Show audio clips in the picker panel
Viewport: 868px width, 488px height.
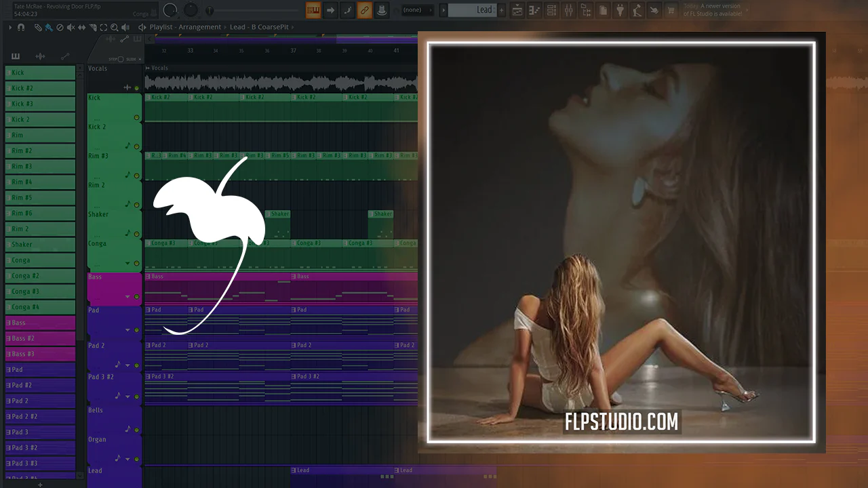[x=40, y=56]
